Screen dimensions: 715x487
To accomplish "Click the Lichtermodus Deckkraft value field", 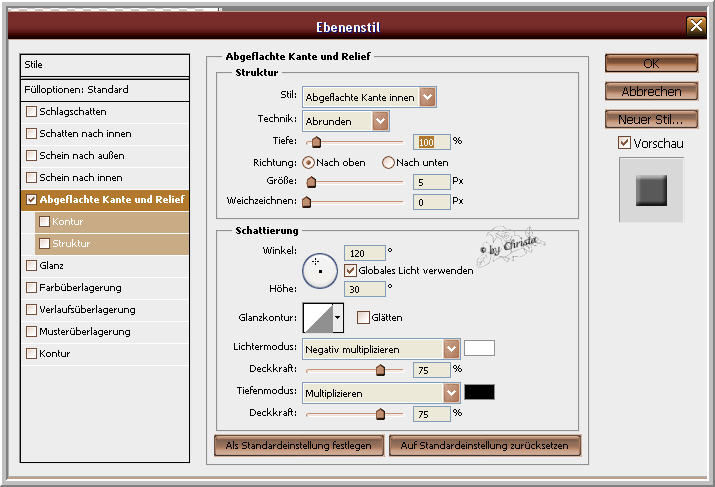I will [x=431, y=370].
